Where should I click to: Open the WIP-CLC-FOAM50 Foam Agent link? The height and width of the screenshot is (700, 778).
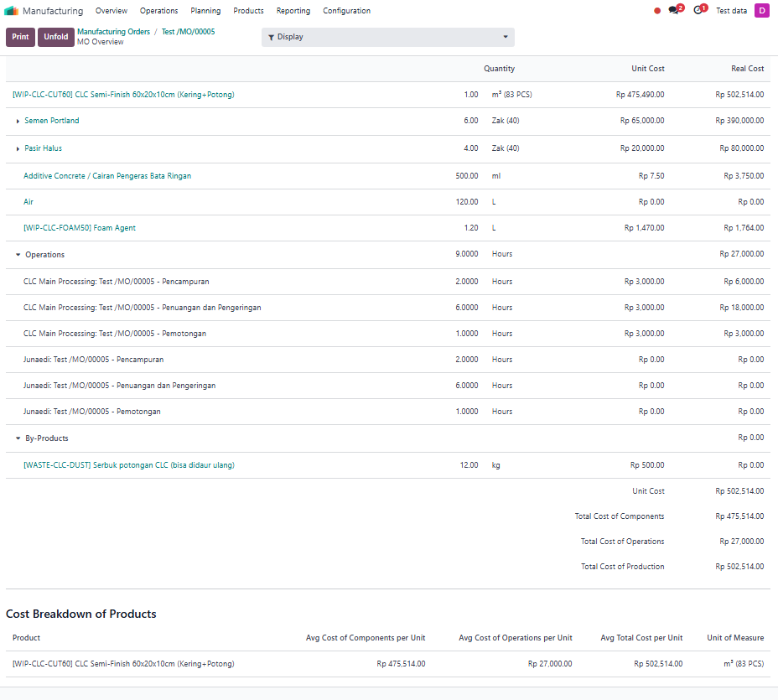pos(80,228)
